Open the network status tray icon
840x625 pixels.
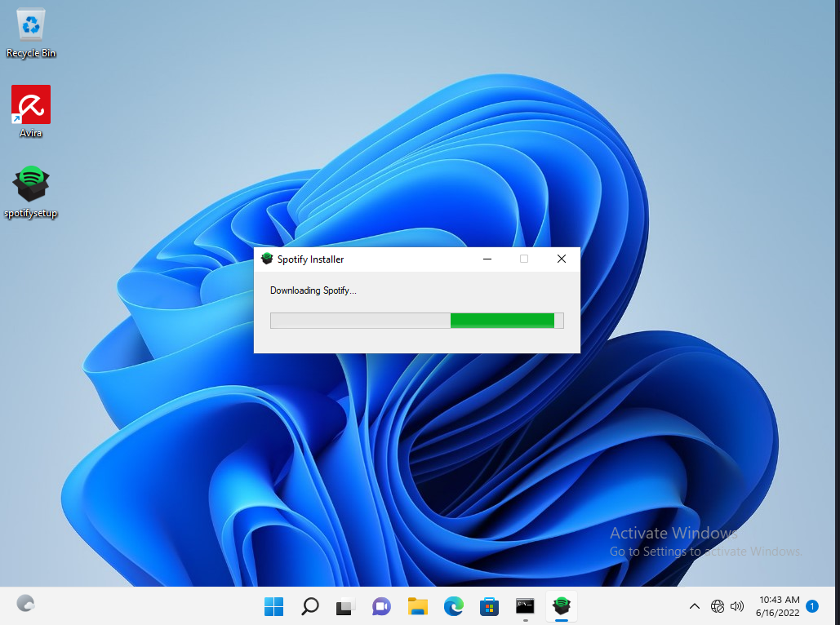pyautogui.click(x=718, y=606)
